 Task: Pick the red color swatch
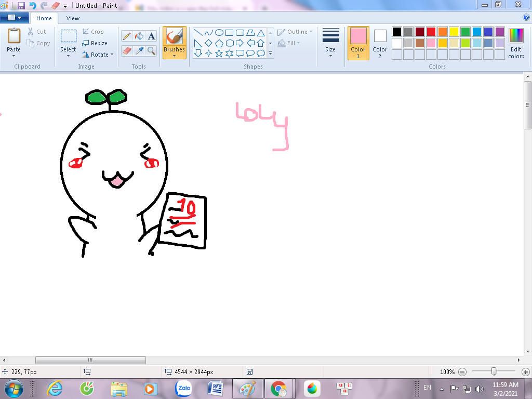click(431, 32)
